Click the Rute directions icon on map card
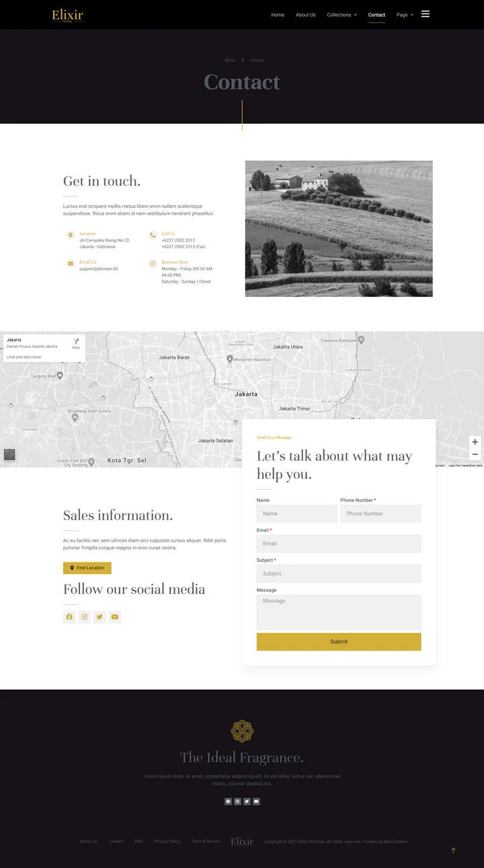The image size is (484, 868). 76,343
